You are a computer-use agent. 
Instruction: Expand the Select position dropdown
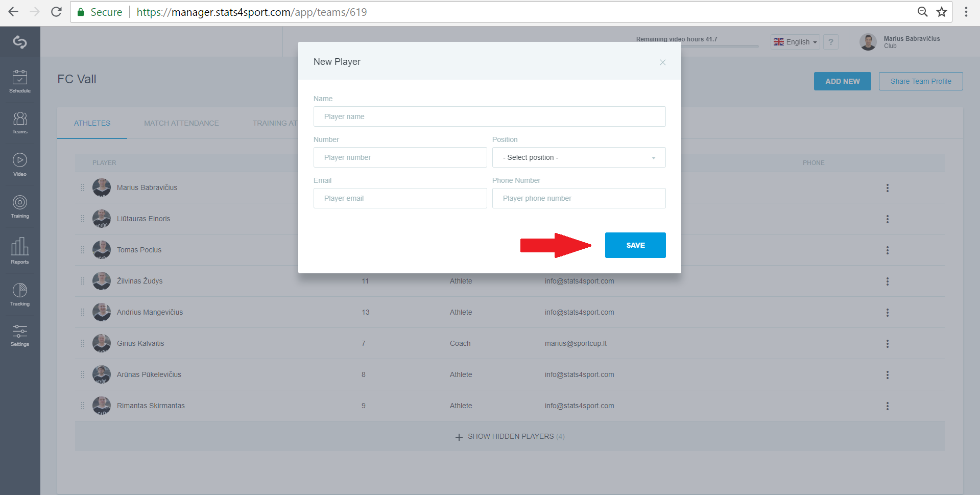579,157
